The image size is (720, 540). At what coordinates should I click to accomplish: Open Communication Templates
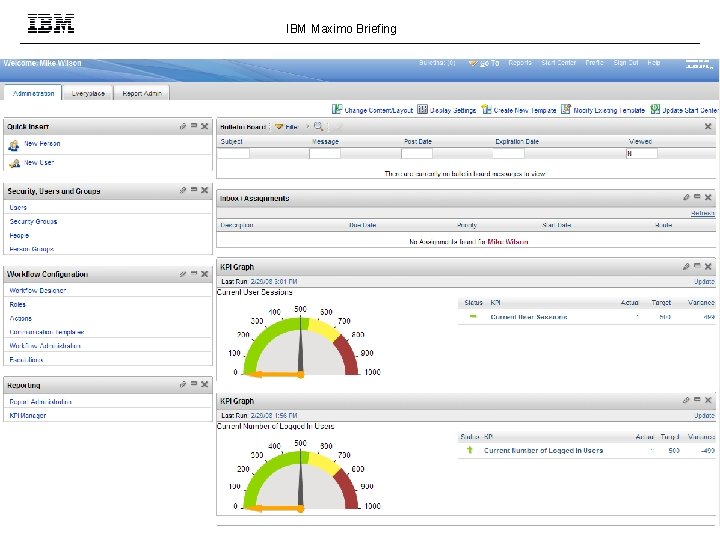[46, 332]
